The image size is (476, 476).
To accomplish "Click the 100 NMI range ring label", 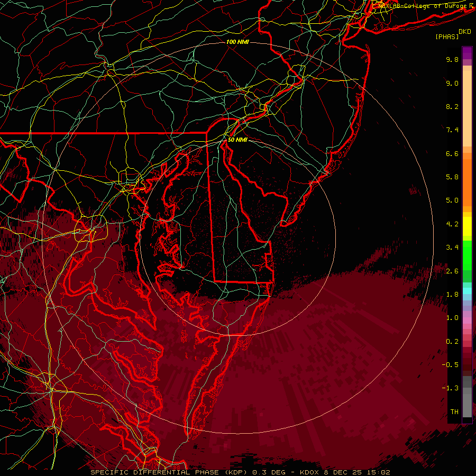I will tap(237, 42).
